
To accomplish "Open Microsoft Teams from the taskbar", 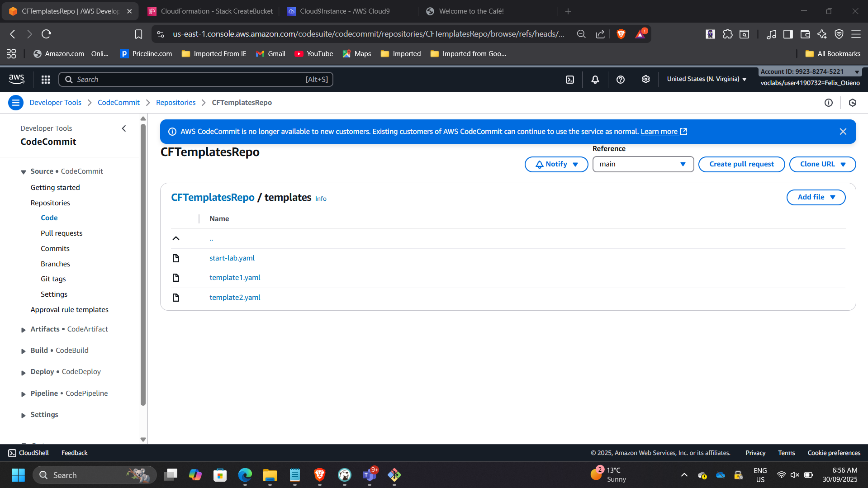I will tap(370, 475).
